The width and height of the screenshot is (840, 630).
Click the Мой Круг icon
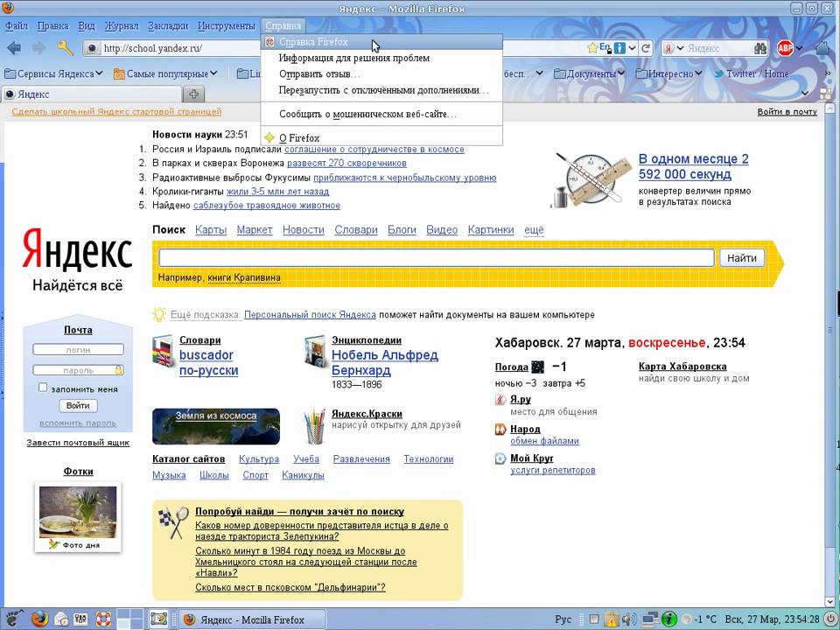[500, 458]
